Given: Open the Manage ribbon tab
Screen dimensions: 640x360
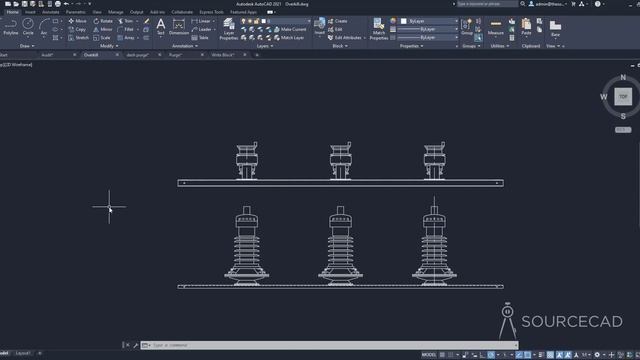Looking at the screenshot, I should point(116,12).
